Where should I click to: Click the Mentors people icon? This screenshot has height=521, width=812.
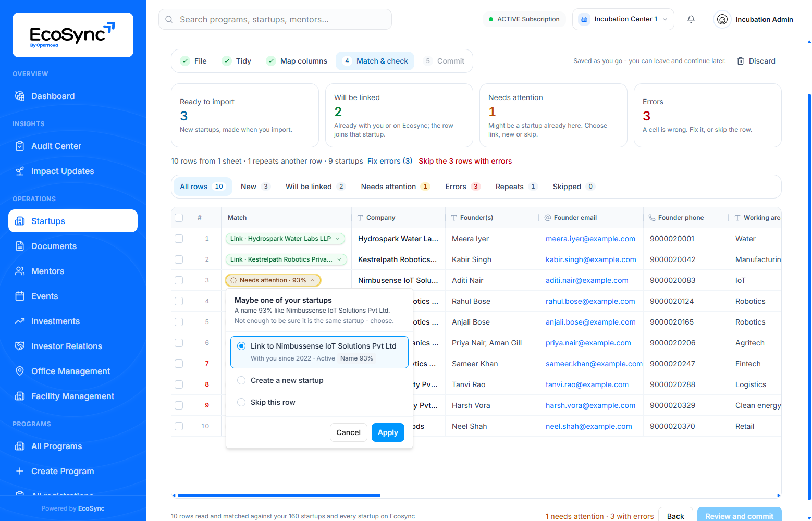click(20, 271)
